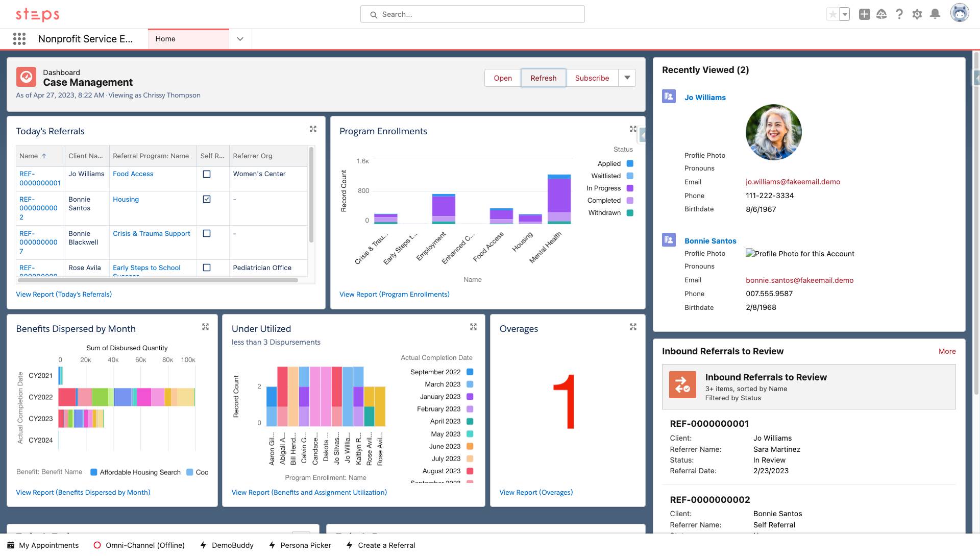Click bonnie.santos@fakeemail.demo email link

[799, 280]
